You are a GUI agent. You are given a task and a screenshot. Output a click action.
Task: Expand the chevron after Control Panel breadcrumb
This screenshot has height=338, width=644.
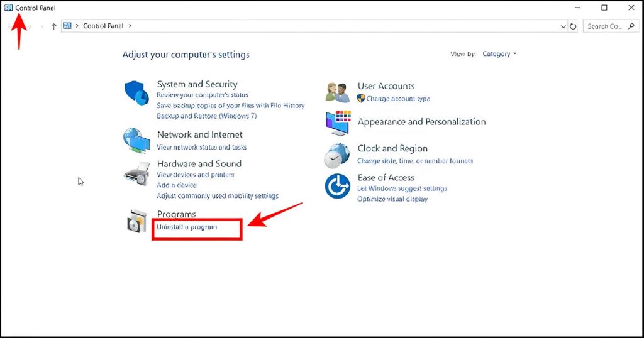130,26
